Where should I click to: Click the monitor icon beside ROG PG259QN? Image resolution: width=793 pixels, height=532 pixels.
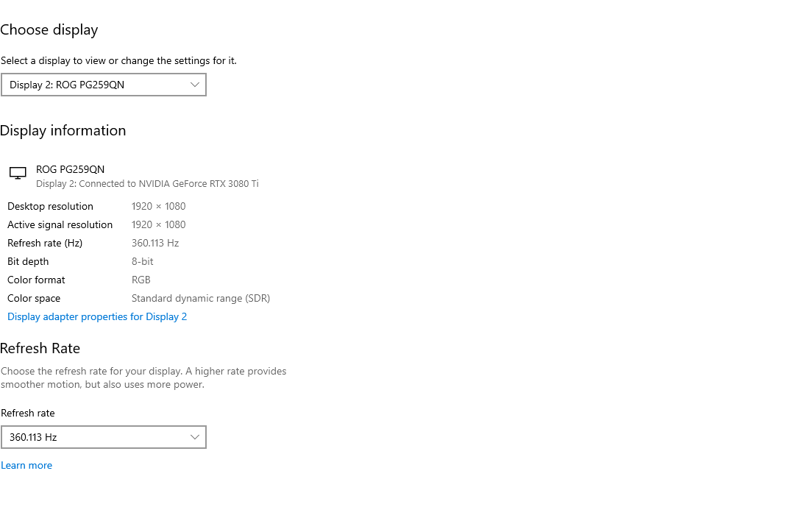tap(18, 173)
